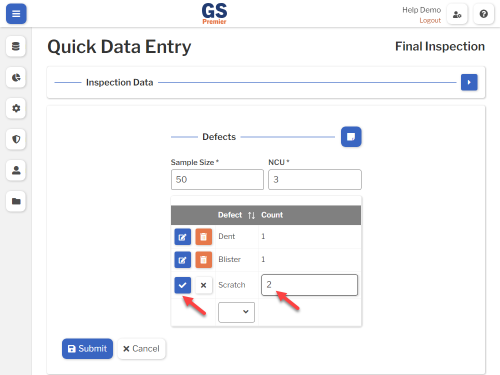Focus the Scratch count input field
500x375 pixels.
309,285
